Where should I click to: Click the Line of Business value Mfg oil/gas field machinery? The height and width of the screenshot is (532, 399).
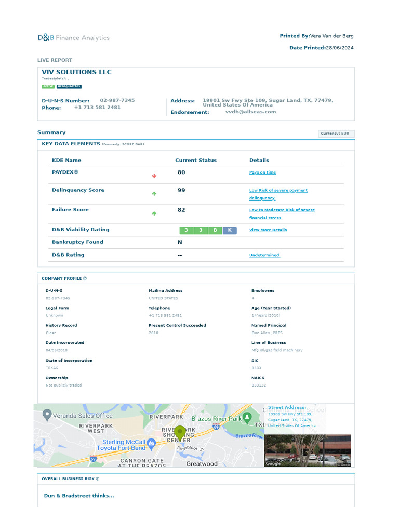[277, 350]
